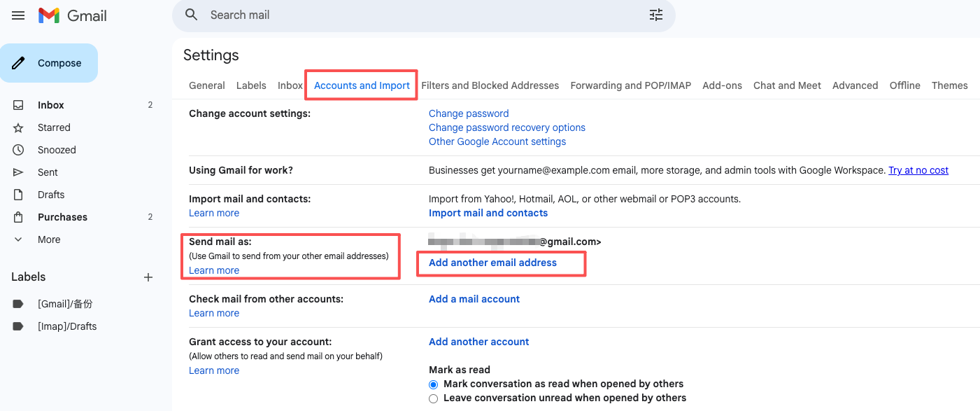Viewport: 980px width, 411px height.
Task: Click the Purchases tag icon
Action: (19, 216)
